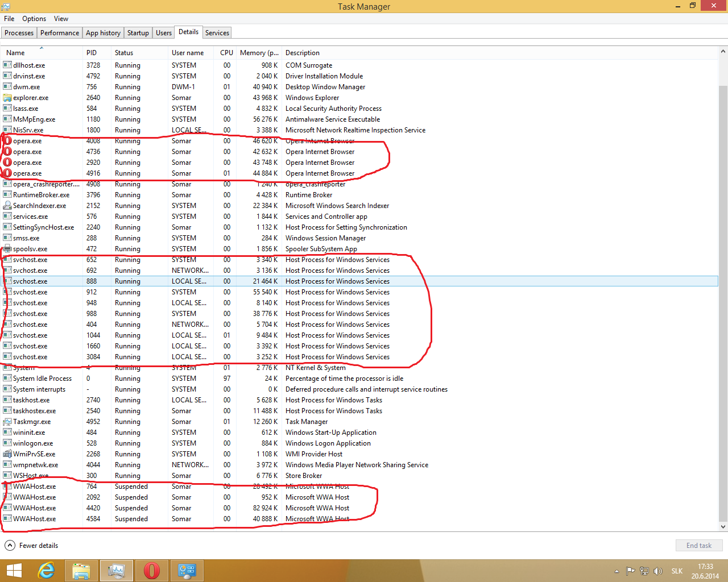
Task: Select the taskhostex.exe process icon
Action: 7,411
